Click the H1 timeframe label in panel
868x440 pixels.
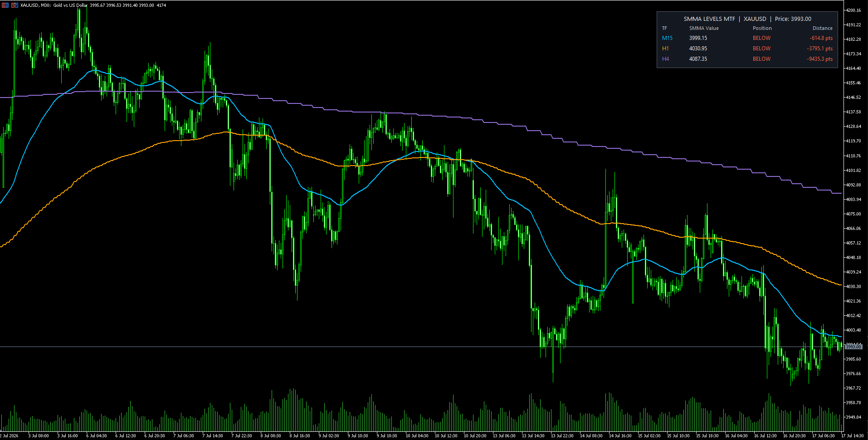665,49
